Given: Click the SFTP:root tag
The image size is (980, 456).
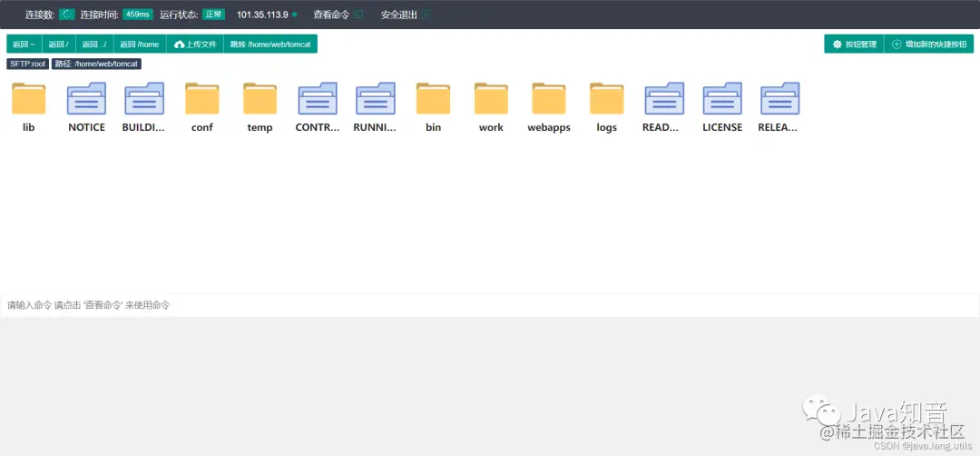Looking at the screenshot, I should (x=28, y=64).
